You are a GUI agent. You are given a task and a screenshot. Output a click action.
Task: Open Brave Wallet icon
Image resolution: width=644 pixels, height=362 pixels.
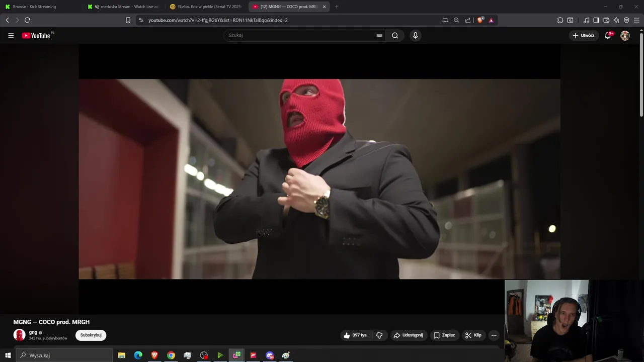point(606,20)
